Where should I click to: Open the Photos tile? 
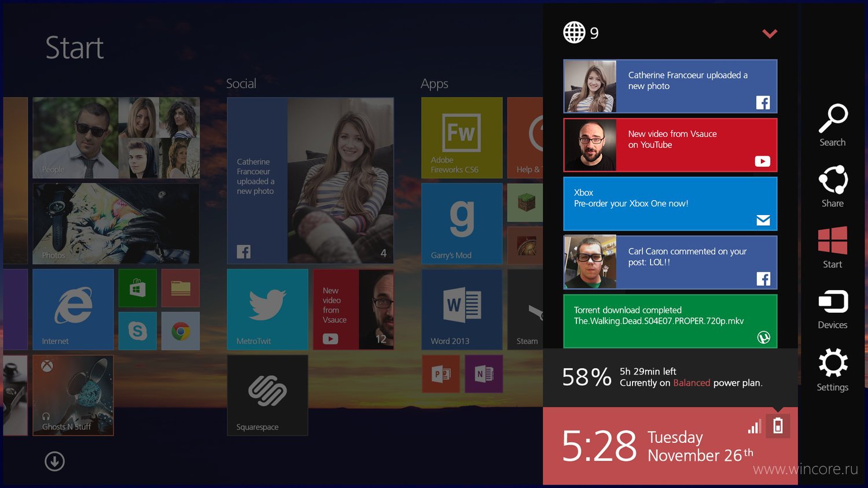[116, 224]
